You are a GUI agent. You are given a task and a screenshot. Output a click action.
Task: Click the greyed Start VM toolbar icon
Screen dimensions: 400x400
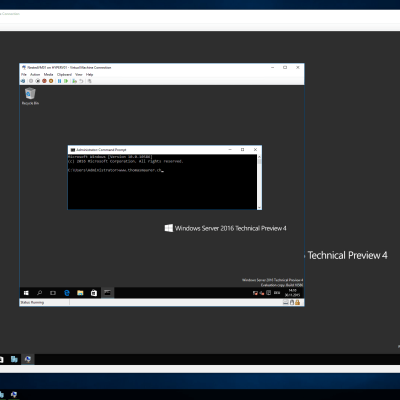pyautogui.click(x=31, y=81)
